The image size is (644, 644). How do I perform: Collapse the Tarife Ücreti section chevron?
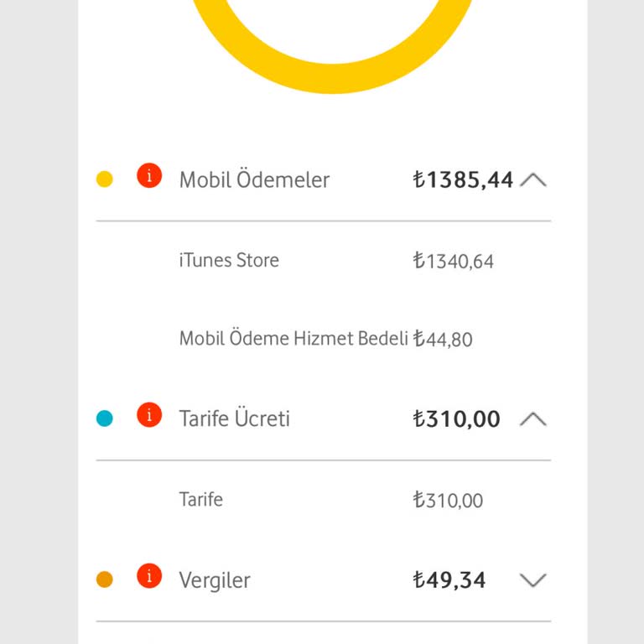tap(533, 418)
